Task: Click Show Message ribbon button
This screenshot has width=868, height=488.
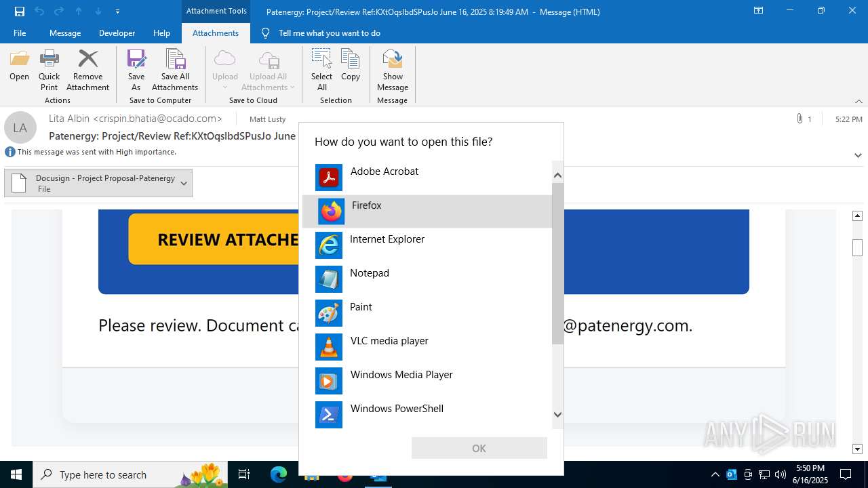Action: pyautogui.click(x=393, y=70)
